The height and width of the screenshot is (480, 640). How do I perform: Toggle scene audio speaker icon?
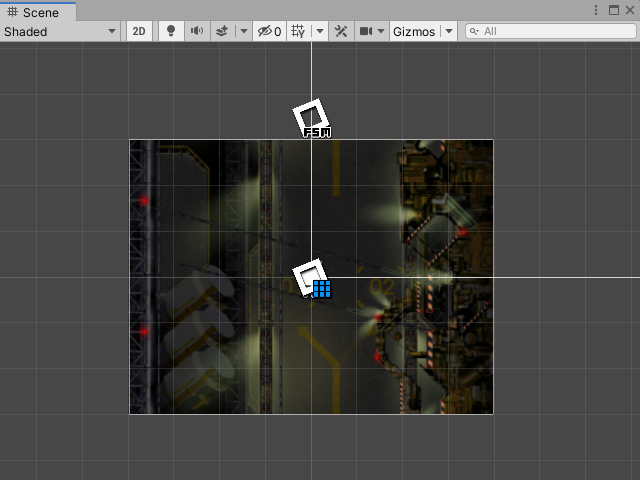point(197,31)
